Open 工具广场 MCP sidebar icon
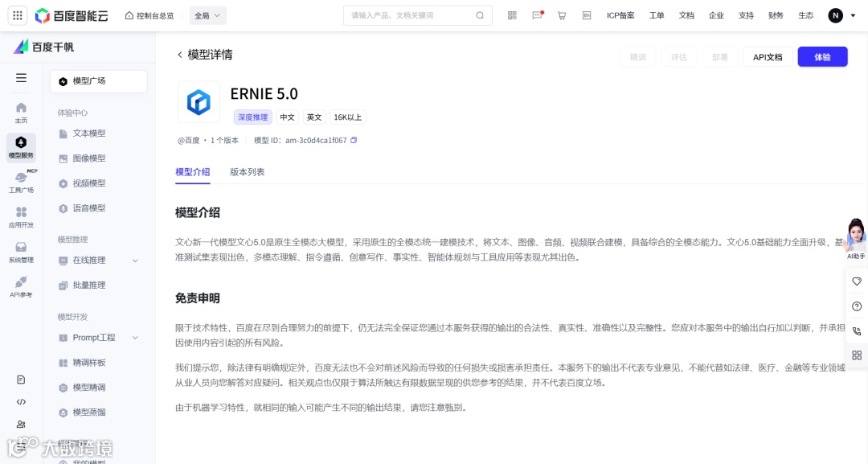This screenshot has width=868, height=464. click(21, 182)
